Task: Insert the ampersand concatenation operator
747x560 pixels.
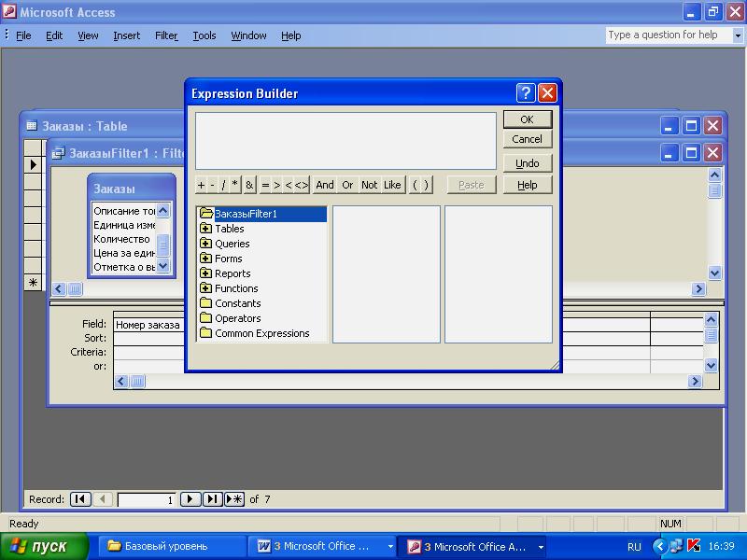Action: tap(249, 185)
